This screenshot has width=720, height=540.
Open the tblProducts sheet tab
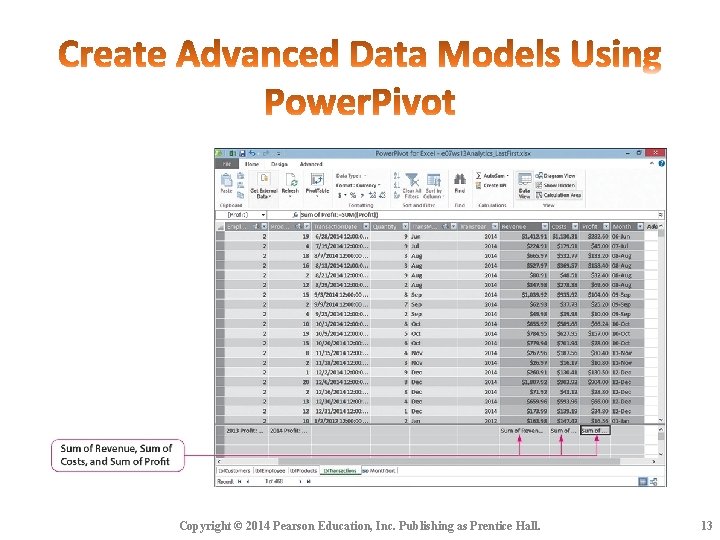(x=303, y=471)
